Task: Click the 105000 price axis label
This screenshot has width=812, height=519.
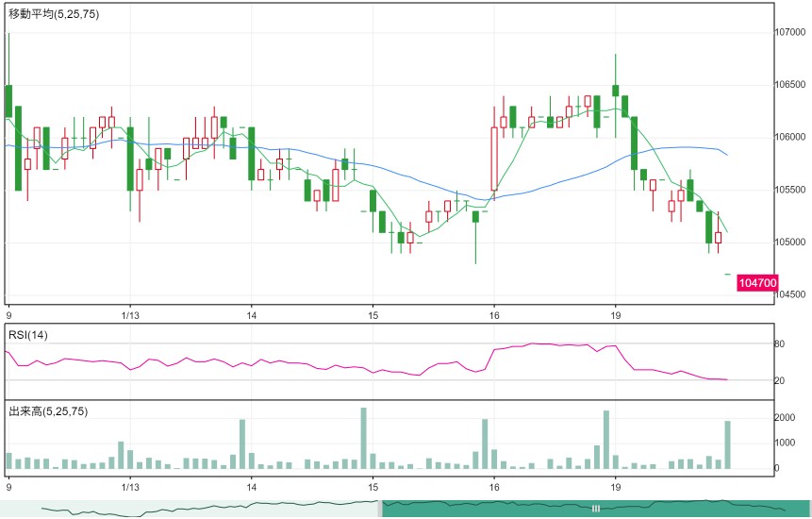Action: (x=790, y=242)
